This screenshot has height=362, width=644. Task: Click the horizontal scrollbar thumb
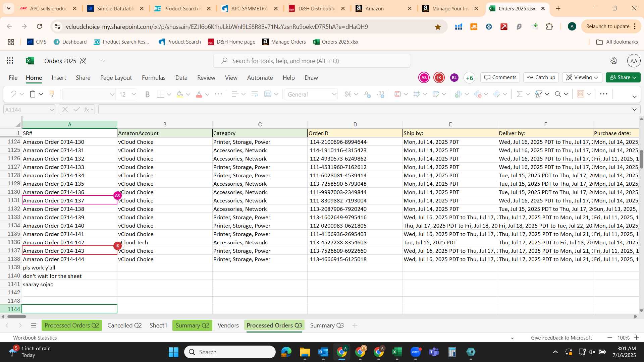[x=17, y=316]
